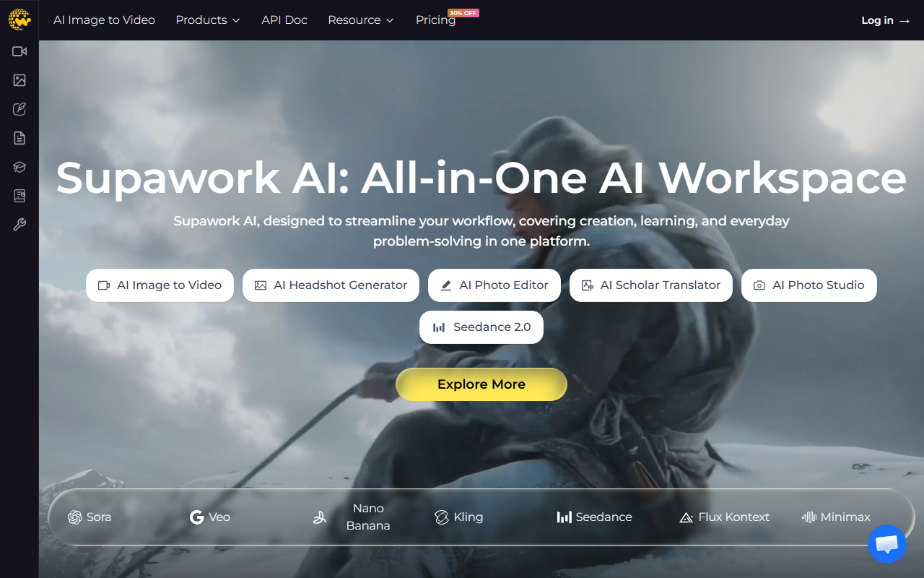The width and height of the screenshot is (924, 578).
Task: Open the wrench tools sidebar icon
Action: click(19, 225)
